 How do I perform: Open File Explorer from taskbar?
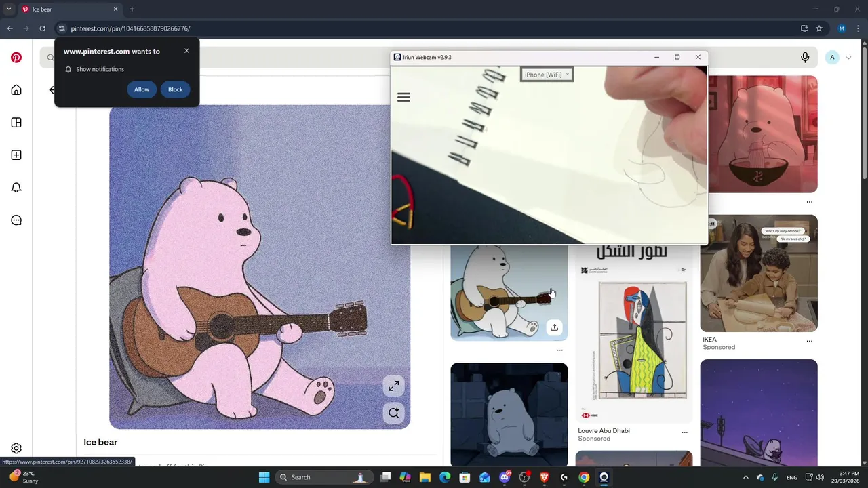425,477
